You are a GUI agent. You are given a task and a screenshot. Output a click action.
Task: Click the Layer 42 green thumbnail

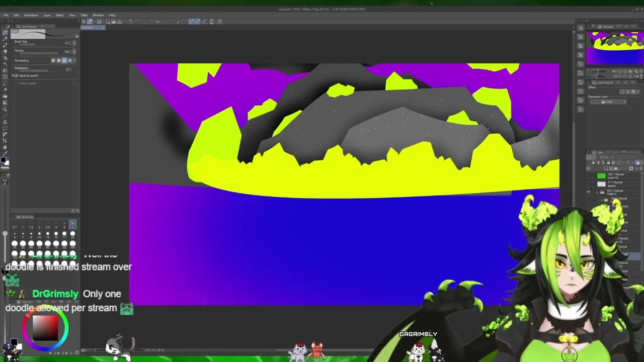(x=601, y=176)
